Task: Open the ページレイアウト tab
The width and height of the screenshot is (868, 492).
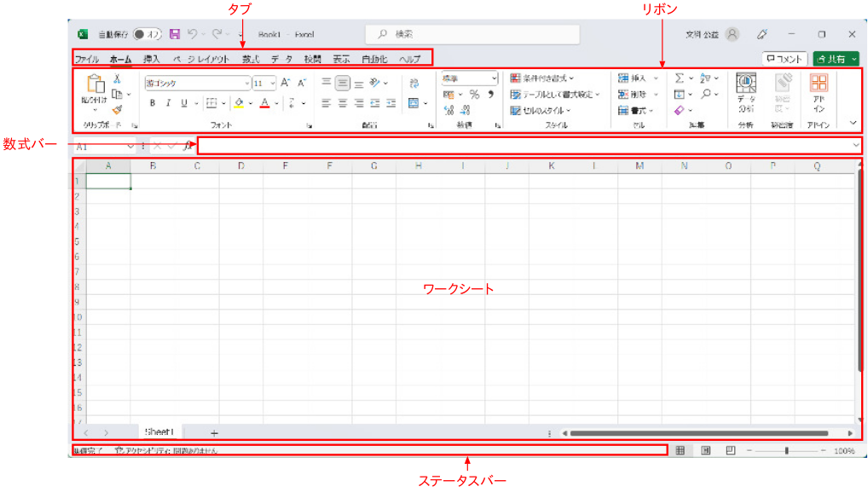Action: [201, 59]
